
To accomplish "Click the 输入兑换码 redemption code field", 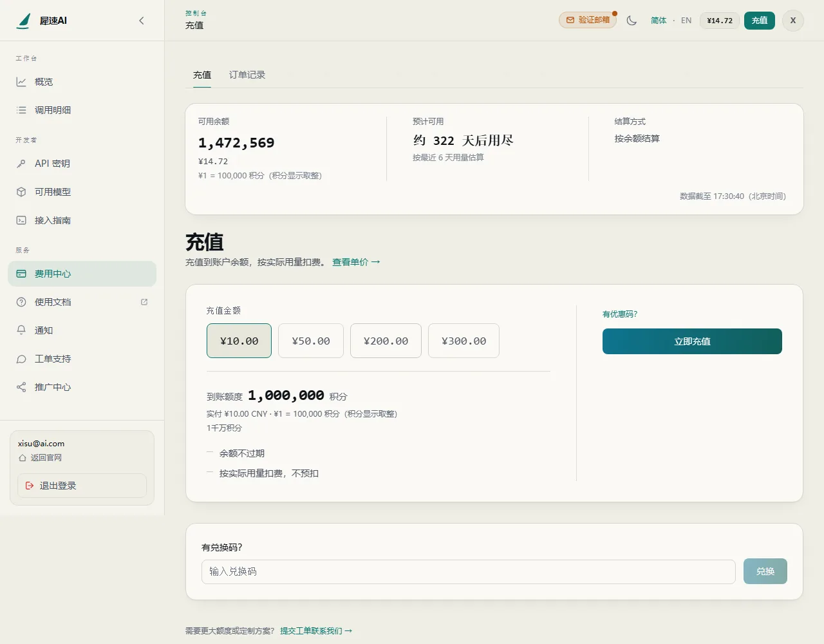I will click(469, 572).
